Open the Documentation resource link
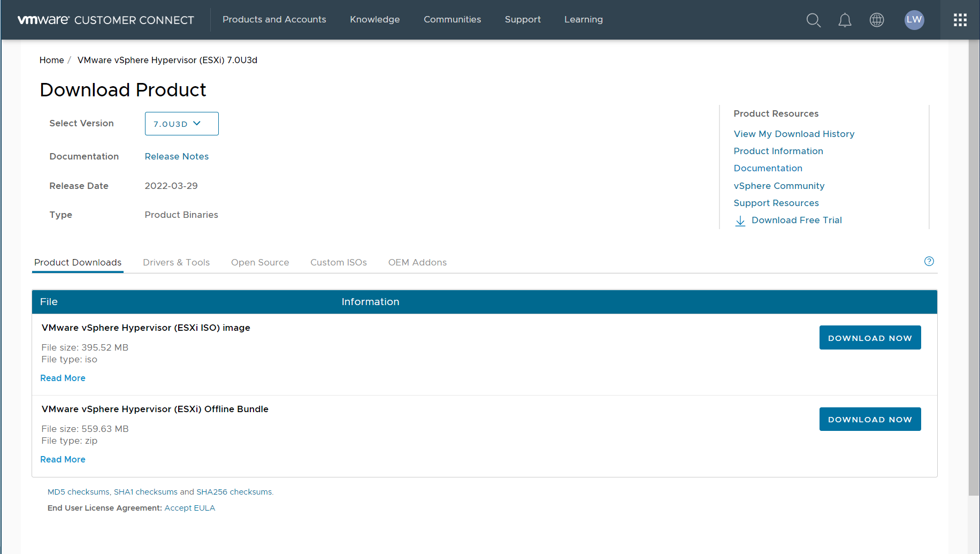Image resolution: width=980 pixels, height=554 pixels. (768, 168)
